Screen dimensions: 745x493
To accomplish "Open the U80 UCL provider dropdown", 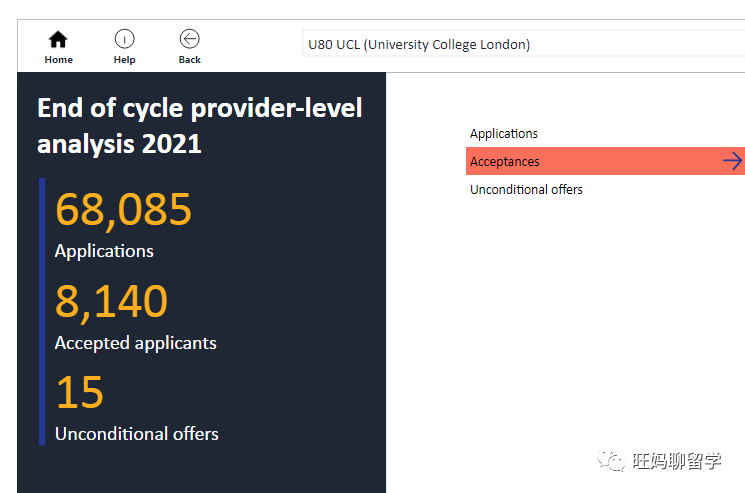I will pos(522,44).
